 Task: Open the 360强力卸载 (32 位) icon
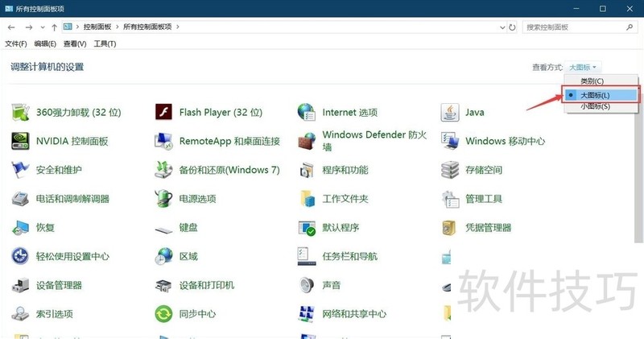pyautogui.click(x=20, y=112)
